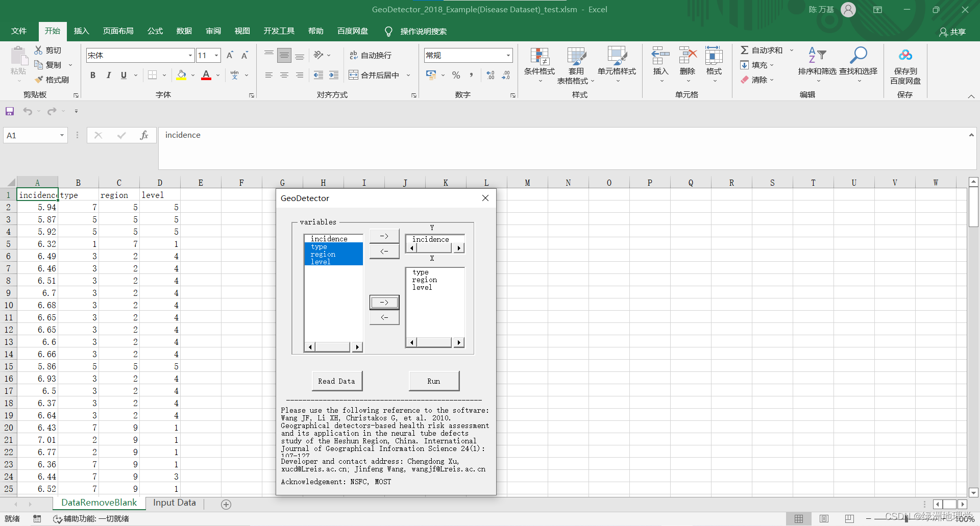
Task: Toggle Italic formatting
Action: tap(108, 75)
